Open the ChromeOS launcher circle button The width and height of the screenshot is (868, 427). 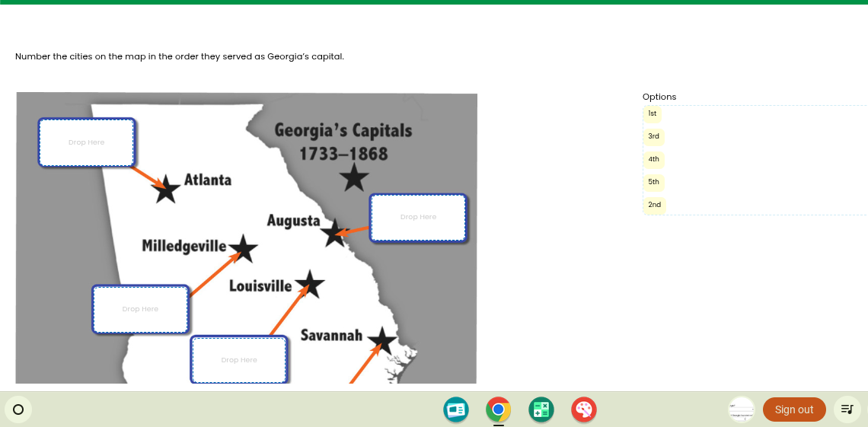[x=18, y=409]
